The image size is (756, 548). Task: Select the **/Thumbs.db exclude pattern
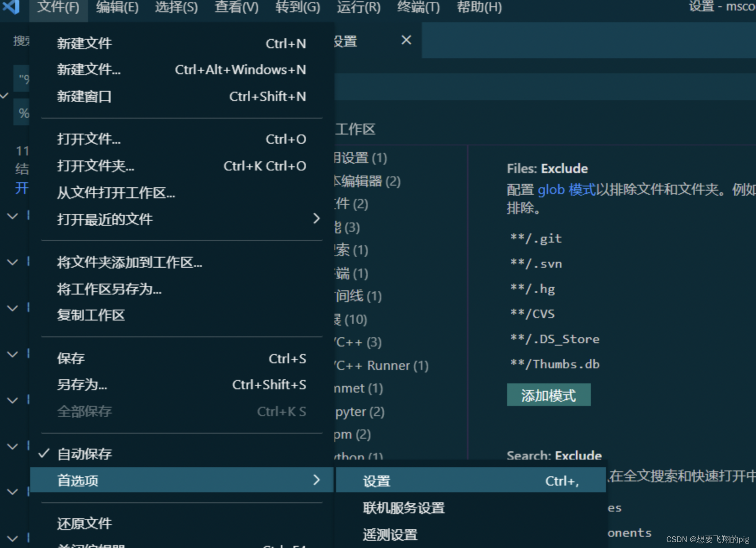point(555,364)
